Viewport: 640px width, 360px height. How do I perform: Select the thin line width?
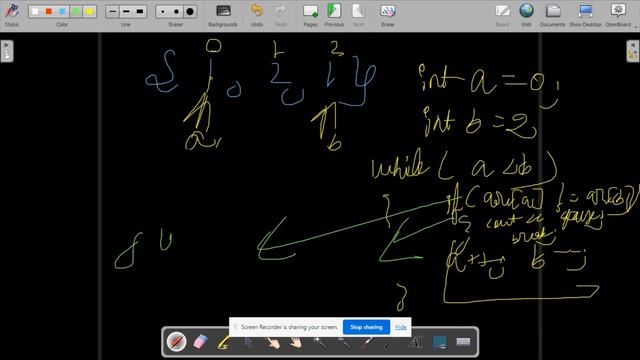[x=113, y=11]
